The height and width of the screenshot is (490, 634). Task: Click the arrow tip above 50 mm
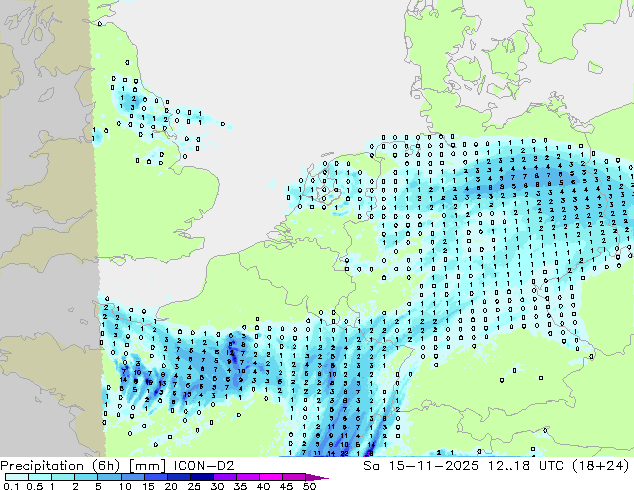point(317,477)
